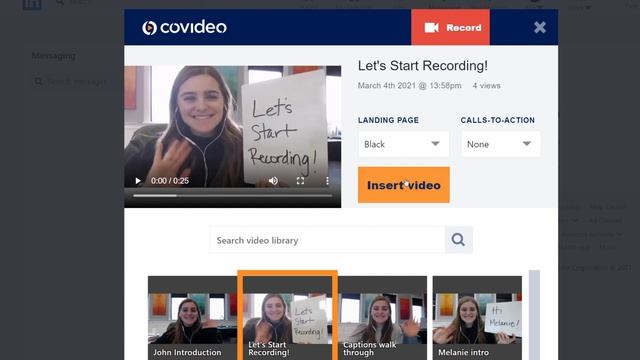The height and width of the screenshot is (360, 640).
Task: Select the John Introduction video thumbnail
Action: [192, 318]
